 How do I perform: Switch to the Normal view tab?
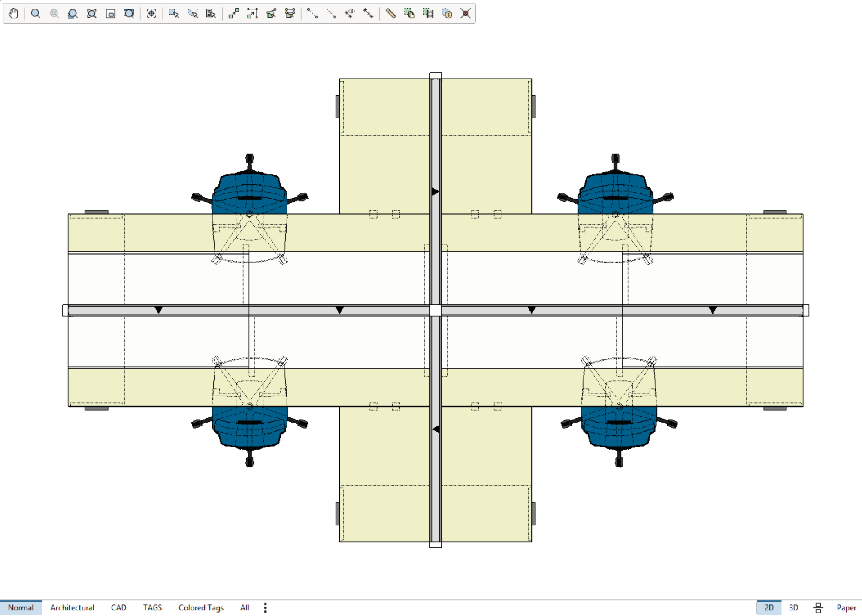point(21,608)
